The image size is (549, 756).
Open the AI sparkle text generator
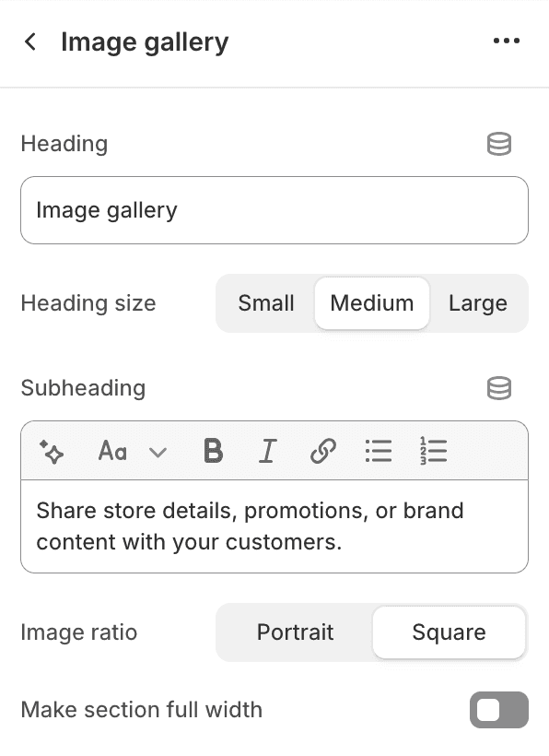coord(51,452)
